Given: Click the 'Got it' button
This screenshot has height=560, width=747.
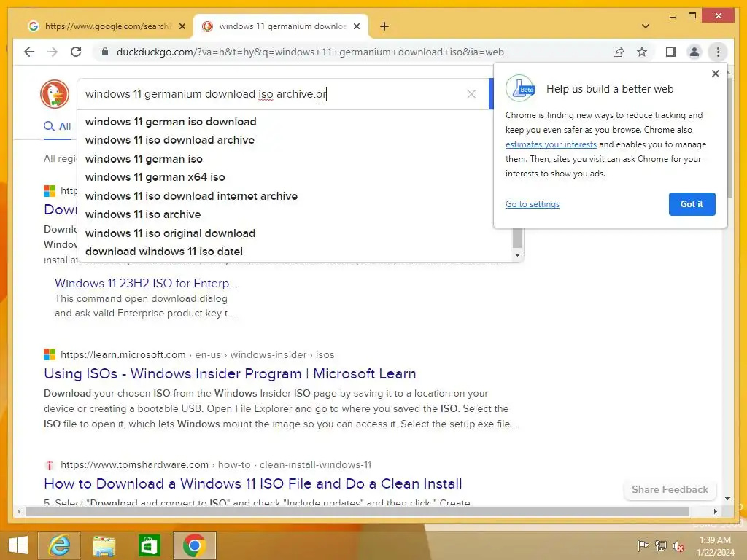Looking at the screenshot, I should tap(692, 204).
